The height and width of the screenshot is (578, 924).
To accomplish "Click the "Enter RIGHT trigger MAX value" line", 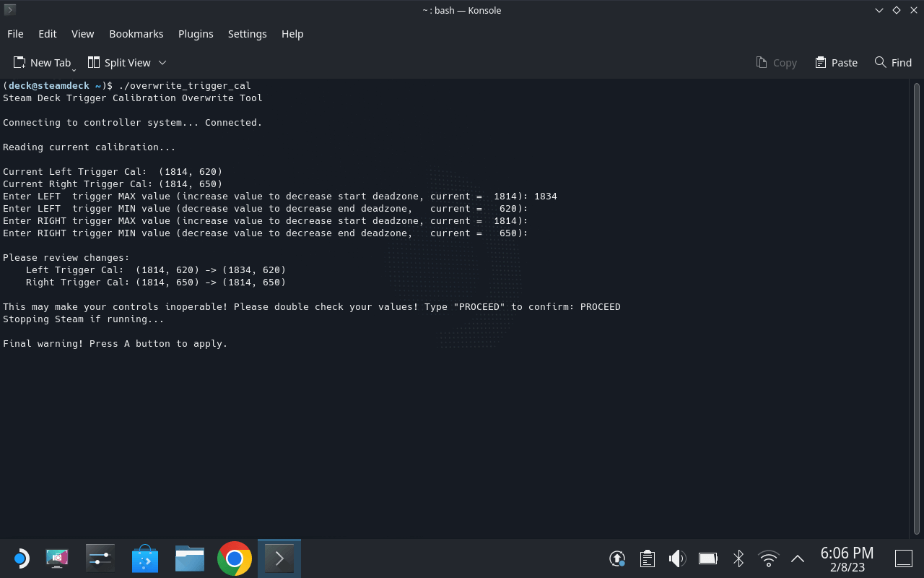I will point(266,221).
